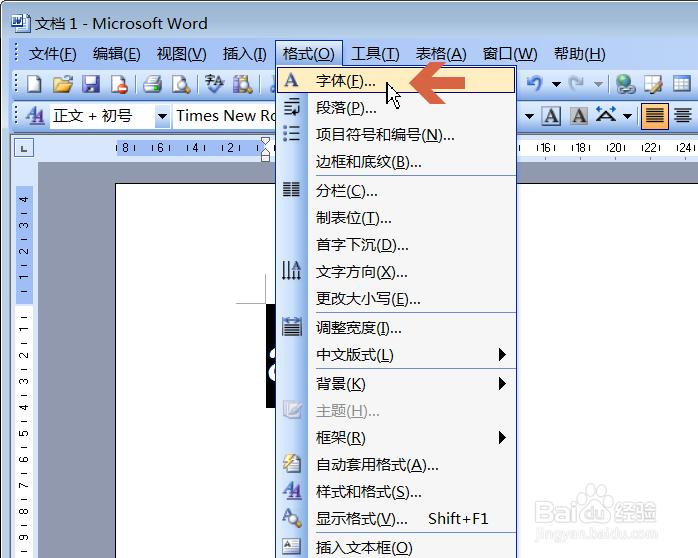Image resolution: width=698 pixels, height=558 pixels.
Task: Click the Word document icon in title bar
Action: point(20,23)
